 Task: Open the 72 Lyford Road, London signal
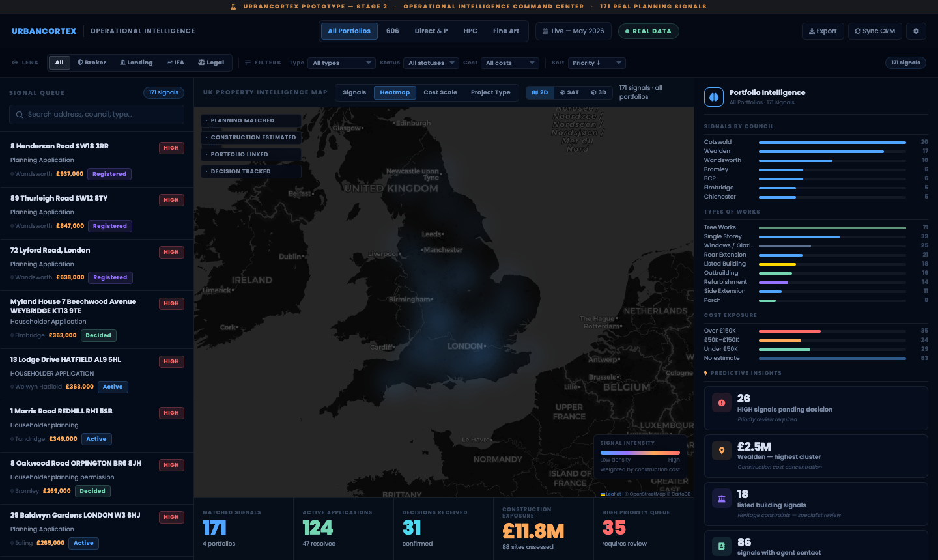coord(96,265)
